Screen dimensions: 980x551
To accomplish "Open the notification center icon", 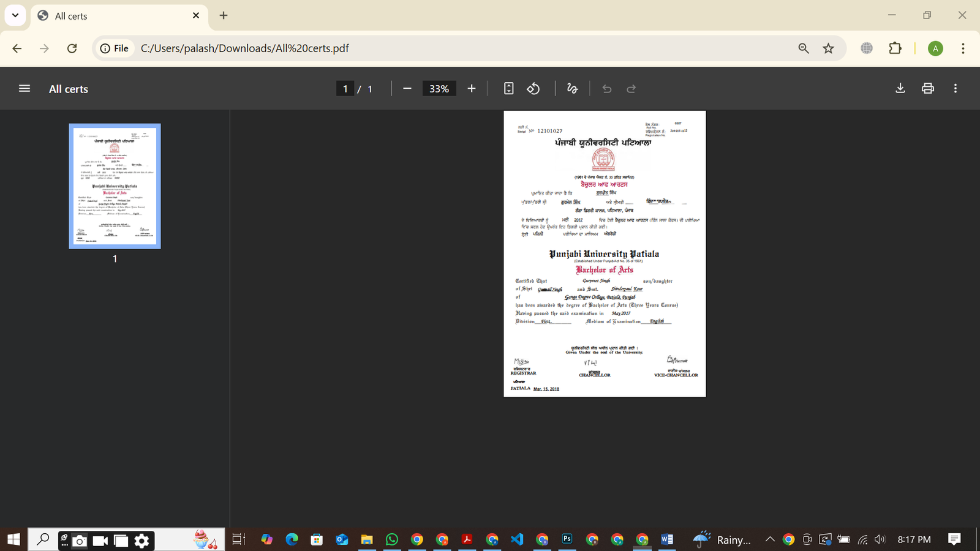I will 954,539.
